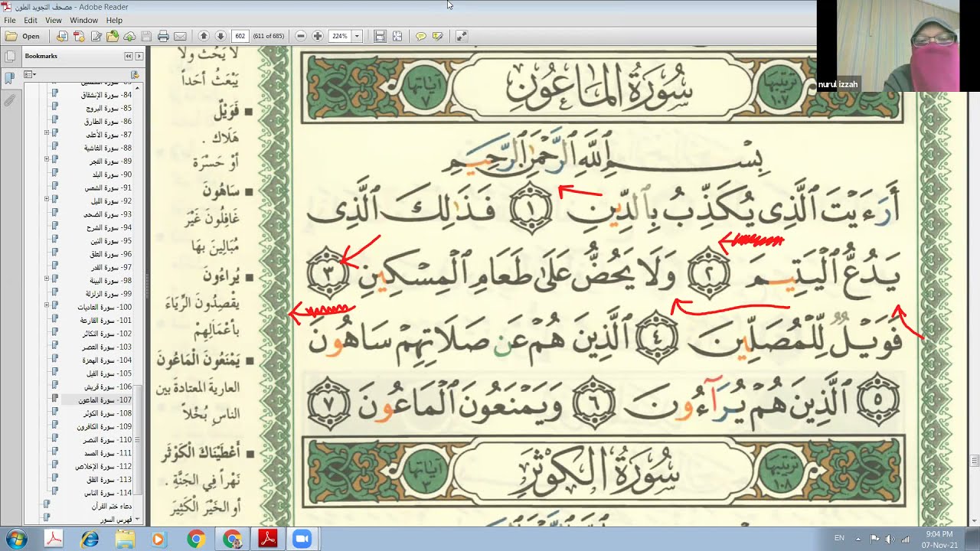980x551 pixels.
Task: Zoom out with the minus button
Action: pyautogui.click(x=301, y=36)
